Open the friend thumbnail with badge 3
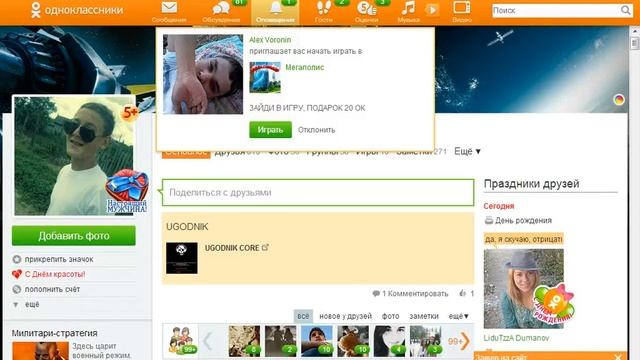The width and height of the screenshot is (640, 360). pyautogui.click(x=426, y=341)
